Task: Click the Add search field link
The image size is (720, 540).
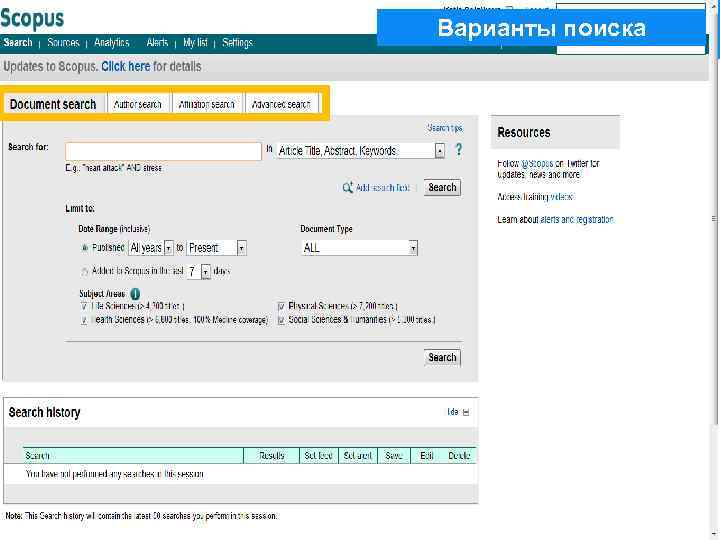Action: coord(382,188)
